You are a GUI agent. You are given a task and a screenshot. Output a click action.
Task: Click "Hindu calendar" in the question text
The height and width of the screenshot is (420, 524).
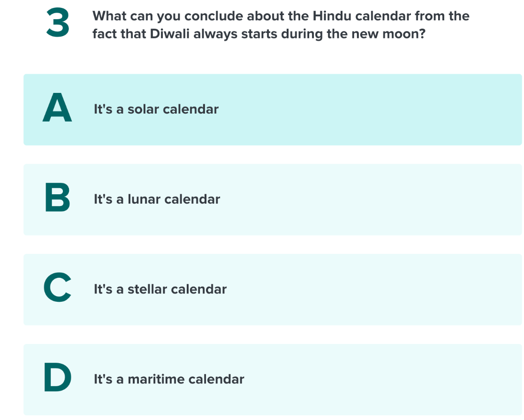pos(362,15)
